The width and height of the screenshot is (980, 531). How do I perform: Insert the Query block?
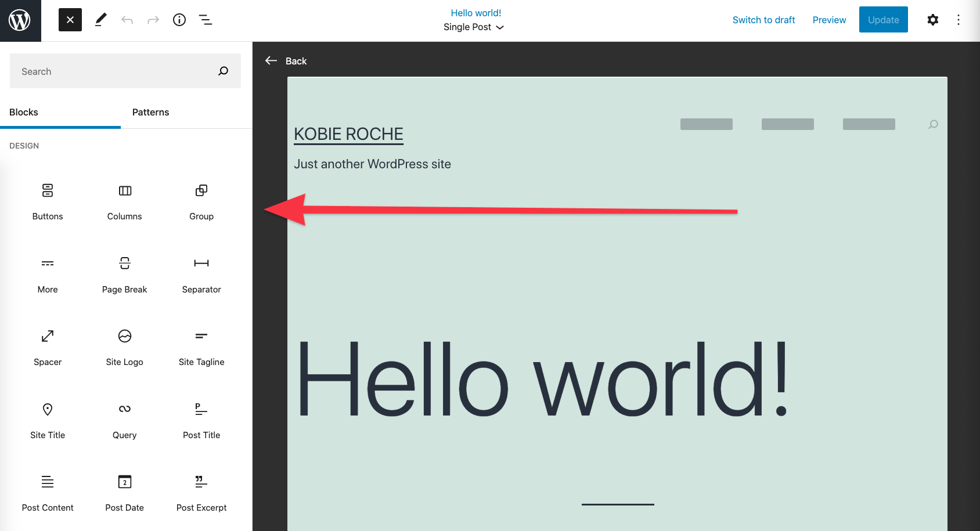tap(124, 421)
